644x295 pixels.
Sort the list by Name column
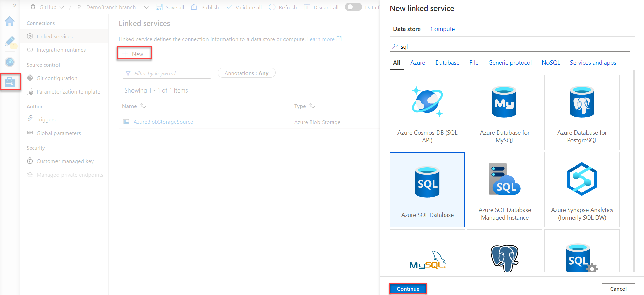coord(134,106)
